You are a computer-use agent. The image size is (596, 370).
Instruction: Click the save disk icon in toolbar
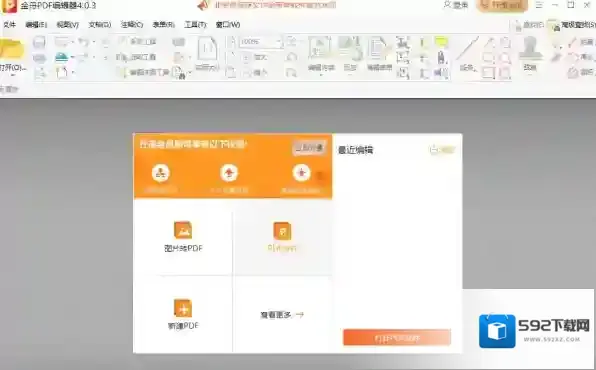[40, 42]
